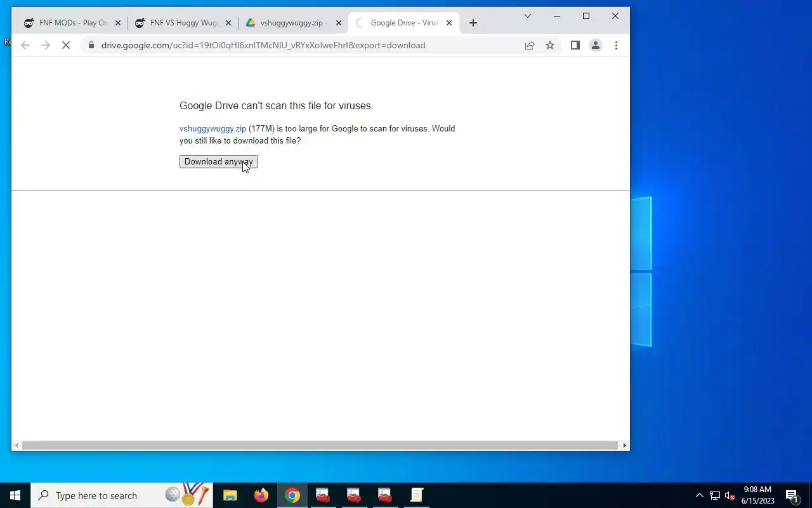This screenshot has width=812, height=508.
Task: Switch to the vshuggywuggy.zip Drive tab
Action: click(x=293, y=23)
